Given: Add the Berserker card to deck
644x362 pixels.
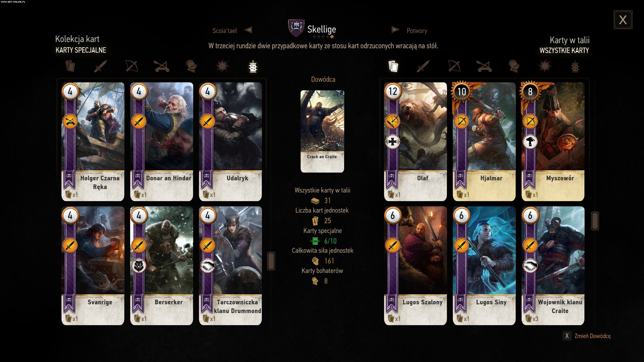Looking at the screenshot, I should 162,265.
